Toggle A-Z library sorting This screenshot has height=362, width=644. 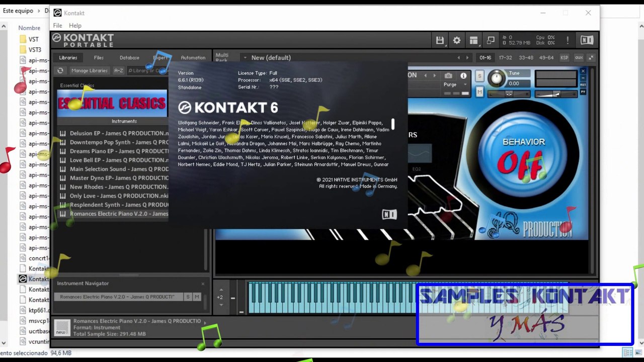tap(118, 71)
